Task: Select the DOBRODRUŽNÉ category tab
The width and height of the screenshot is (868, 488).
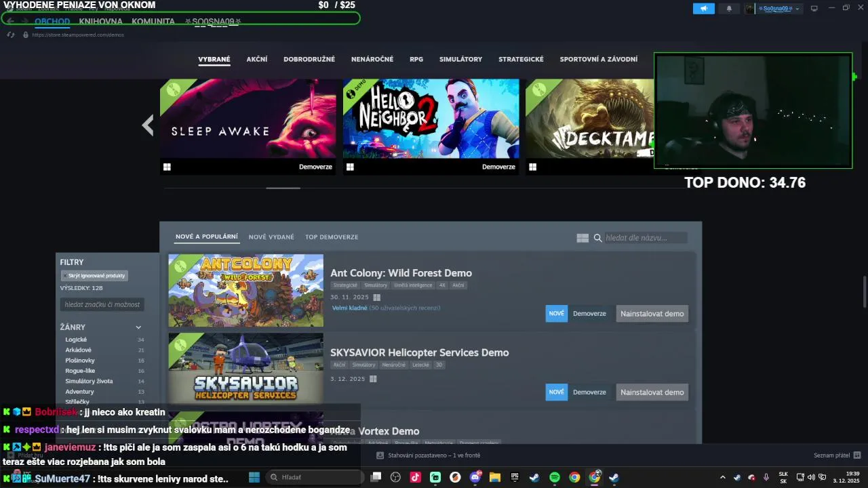Action: 309,59
